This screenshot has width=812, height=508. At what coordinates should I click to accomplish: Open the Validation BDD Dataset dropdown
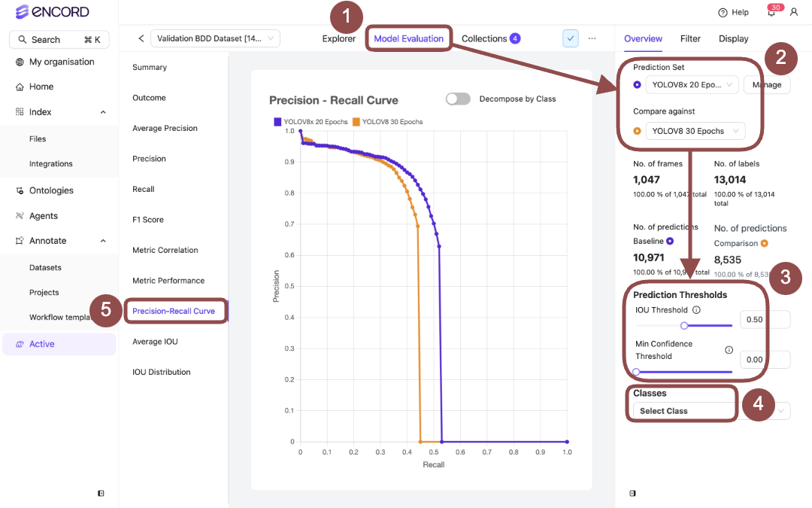point(215,38)
